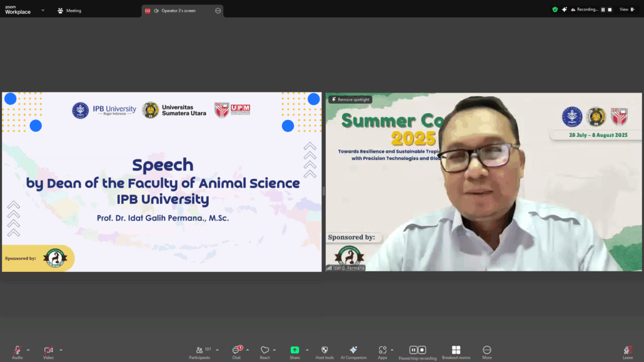This screenshot has width=644, height=362.
Task: Click the divider between shared screen and video
Action: click(x=323, y=191)
